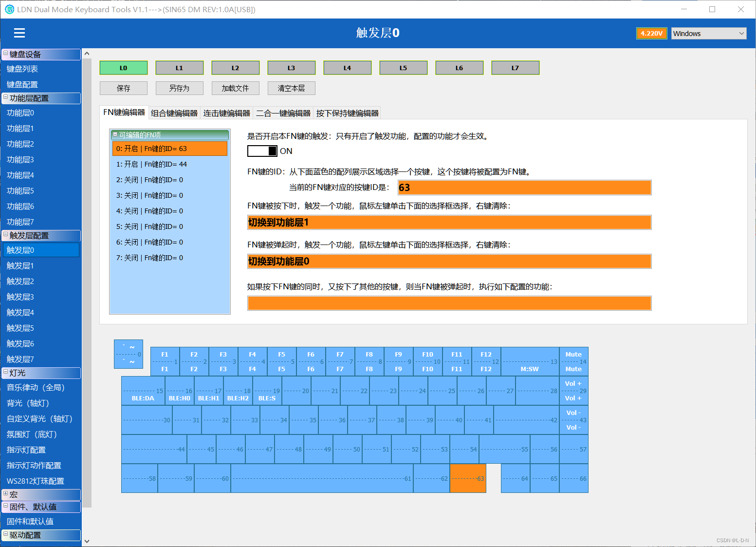Open 背光（轴灯） settings
This screenshot has width=756, height=547.
click(x=41, y=403)
